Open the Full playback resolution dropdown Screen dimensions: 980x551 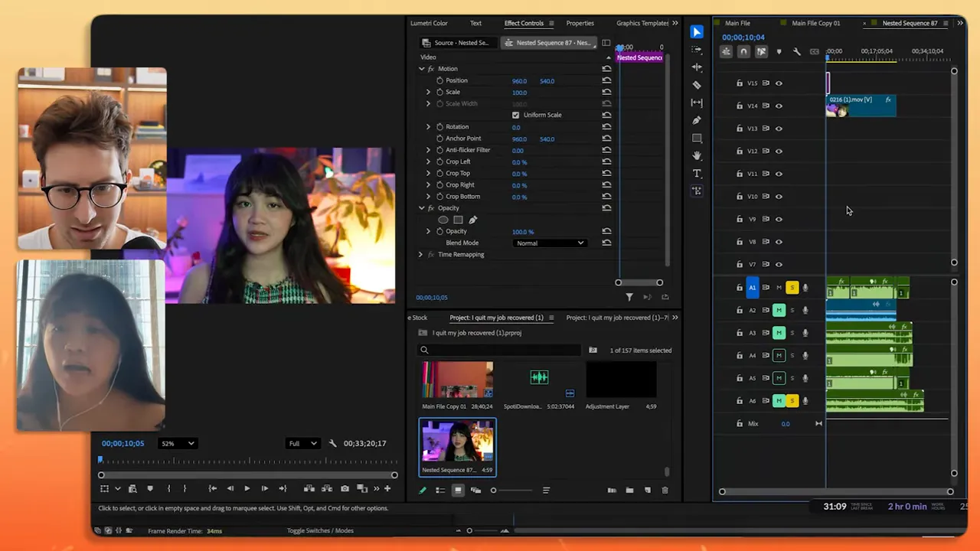pos(302,443)
